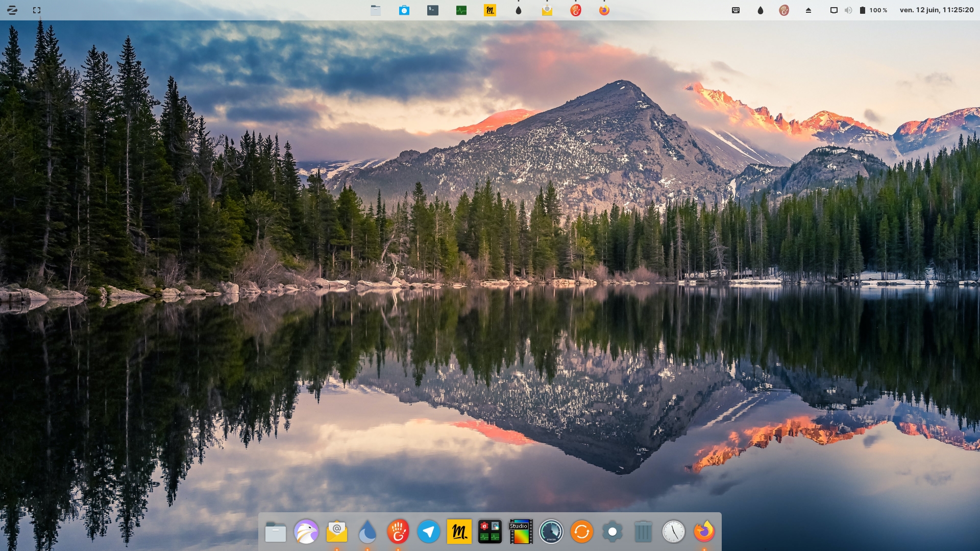The image size is (980, 551).
Task: Open the white eagle app in dock
Action: point(306,532)
